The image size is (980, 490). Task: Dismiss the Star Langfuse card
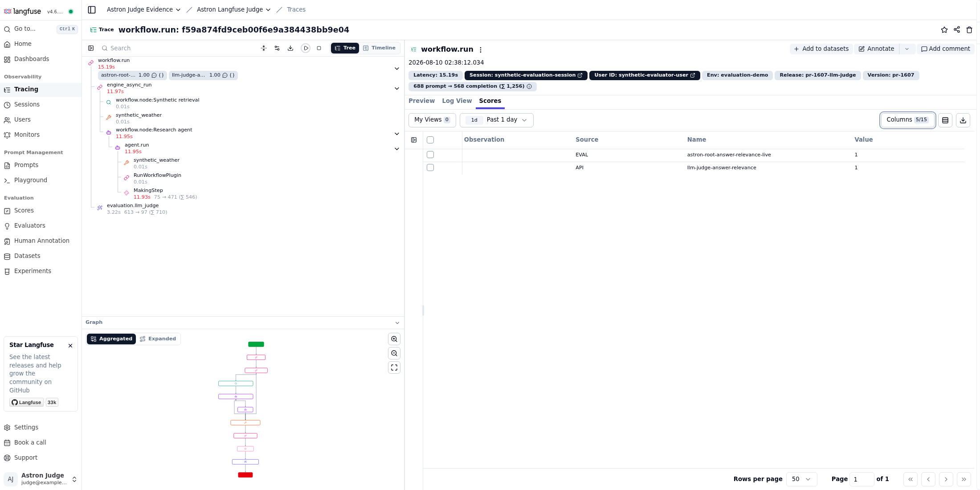pyautogui.click(x=70, y=346)
